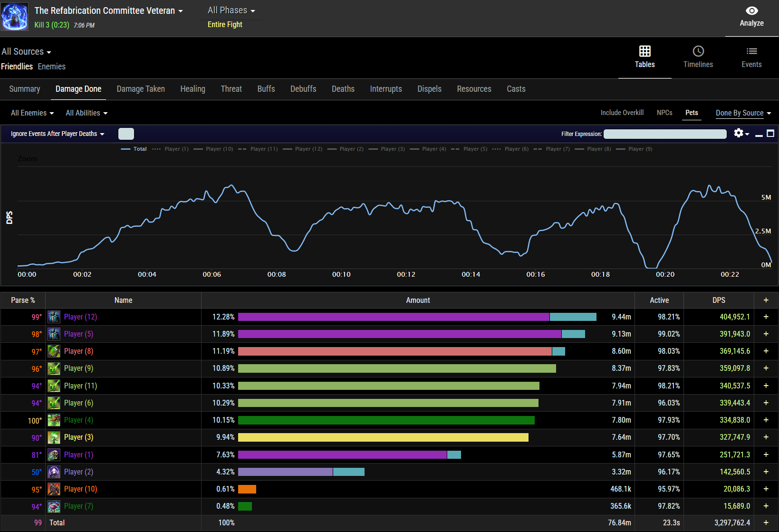The image size is (779, 532).
Task: Click the Player (8) damage bar
Action: (394, 351)
